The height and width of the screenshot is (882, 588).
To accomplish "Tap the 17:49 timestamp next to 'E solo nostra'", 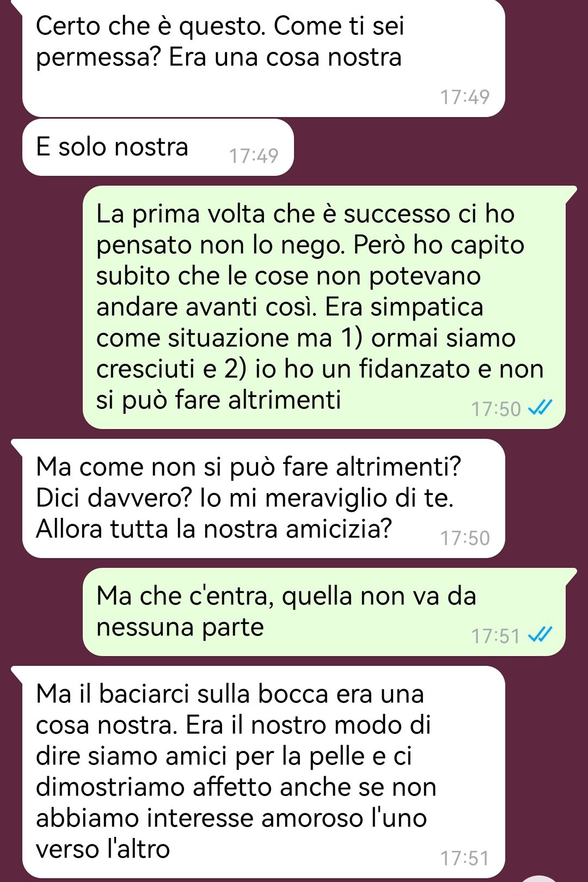I will [254, 156].
